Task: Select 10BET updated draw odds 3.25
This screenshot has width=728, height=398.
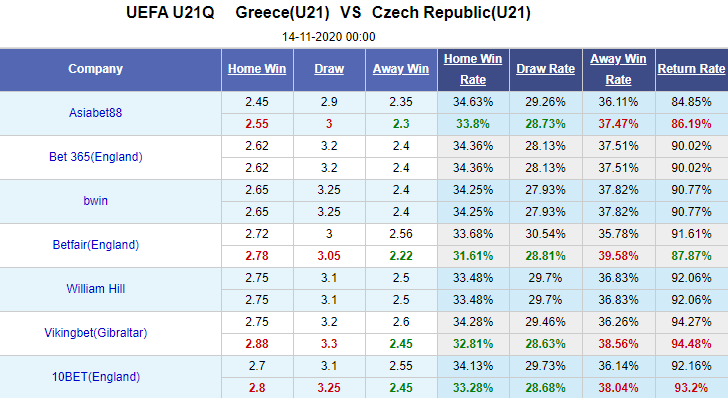Action: coord(329,388)
